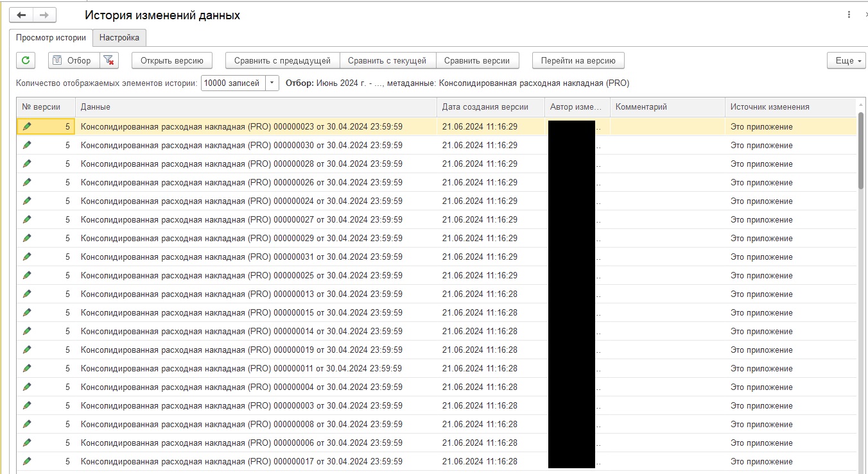This screenshot has height=474, width=868.
Task: Click pencil icon of document 000000006 row
Action: [x=27, y=443]
